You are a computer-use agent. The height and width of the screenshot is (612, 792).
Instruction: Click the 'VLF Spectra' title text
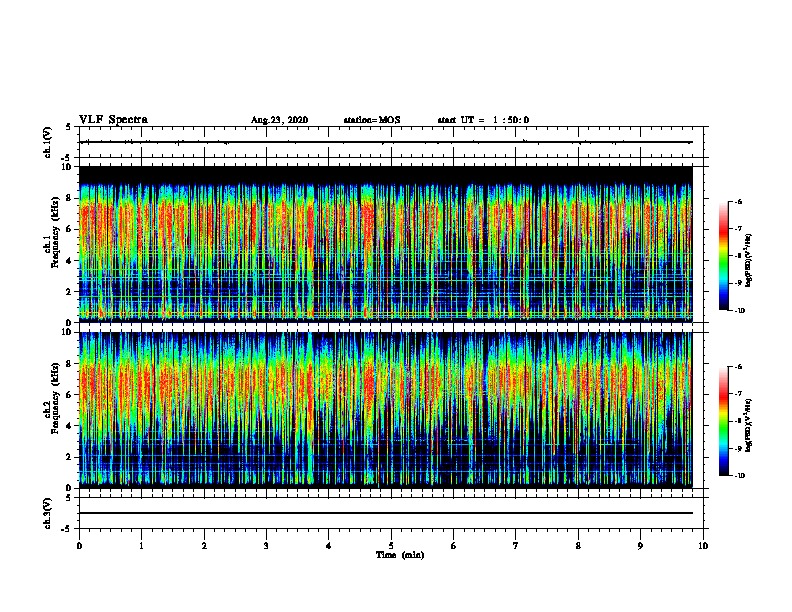(113, 120)
